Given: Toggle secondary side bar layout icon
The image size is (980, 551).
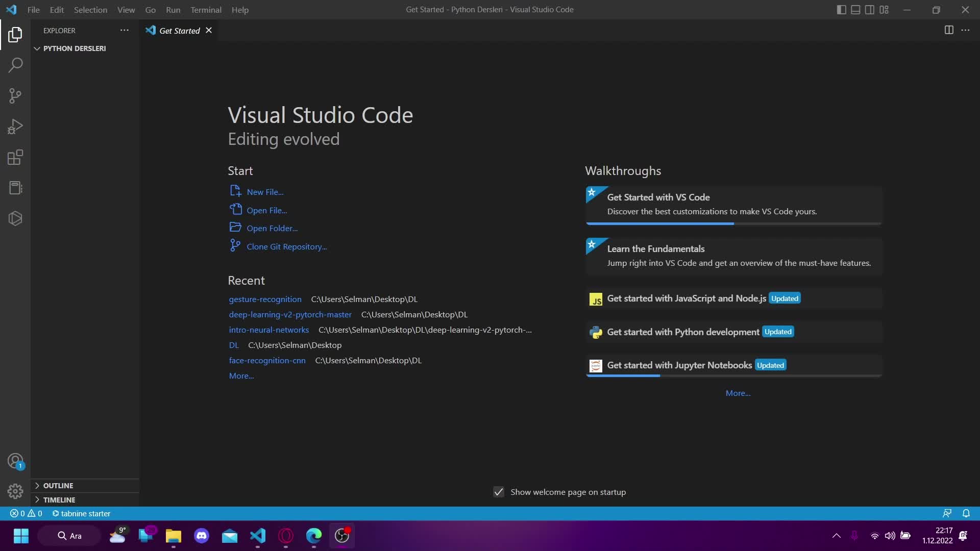Looking at the screenshot, I should coord(870,10).
